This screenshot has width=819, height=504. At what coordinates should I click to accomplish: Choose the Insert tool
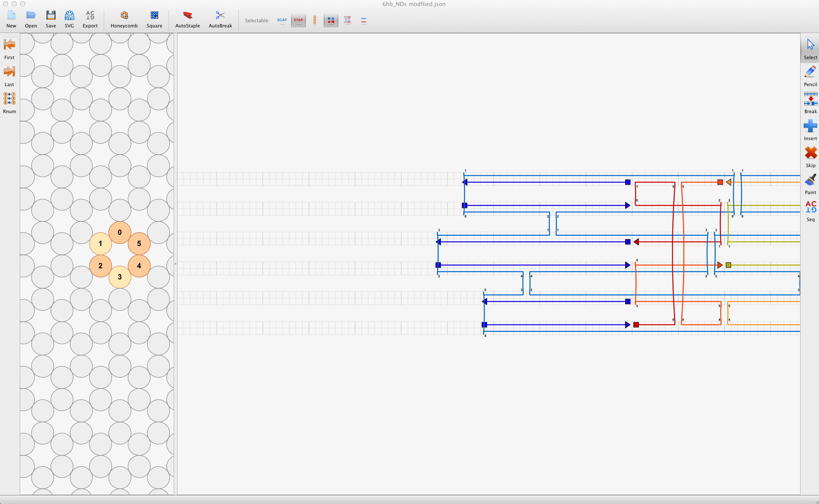click(x=810, y=130)
